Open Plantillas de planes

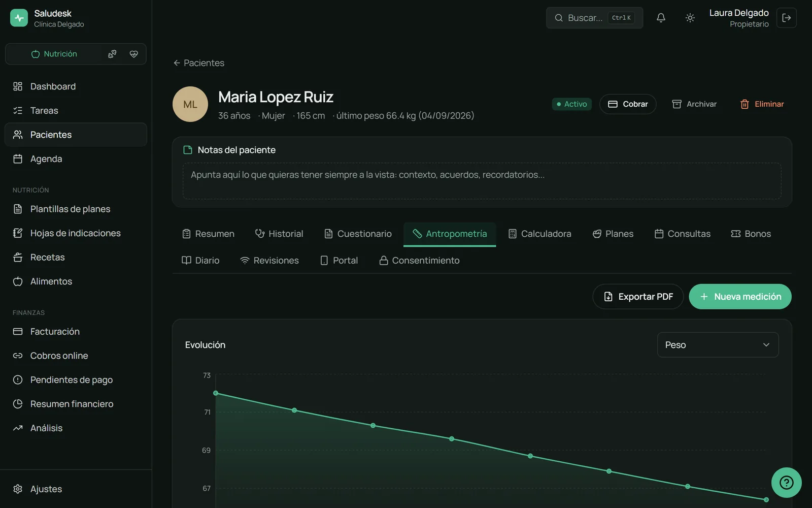[x=76, y=209]
